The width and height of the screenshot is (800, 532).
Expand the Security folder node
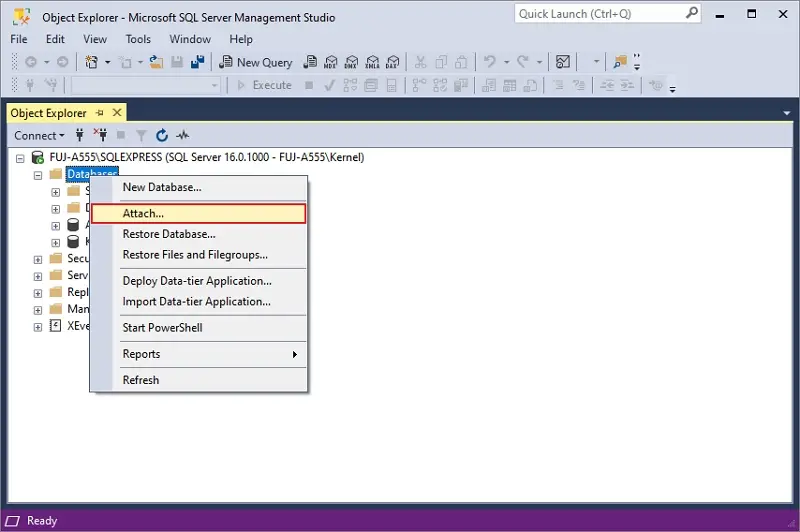tap(38, 260)
